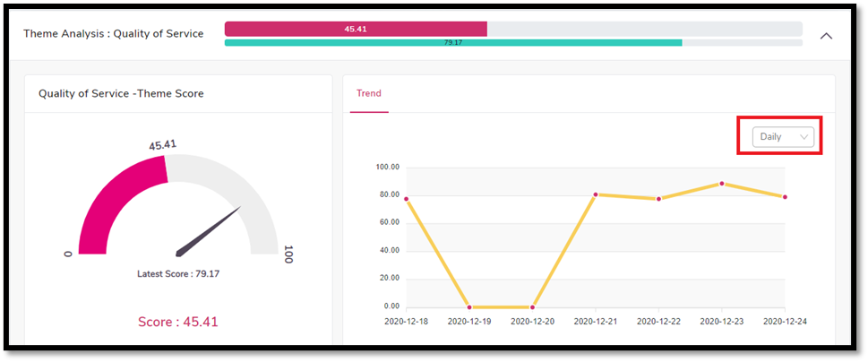Click the pink 45.41 progress bar

coord(356,29)
